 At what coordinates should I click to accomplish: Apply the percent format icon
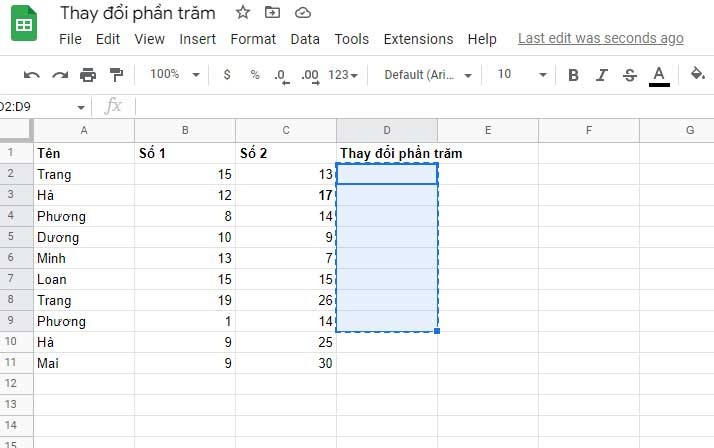[x=255, y=74]
